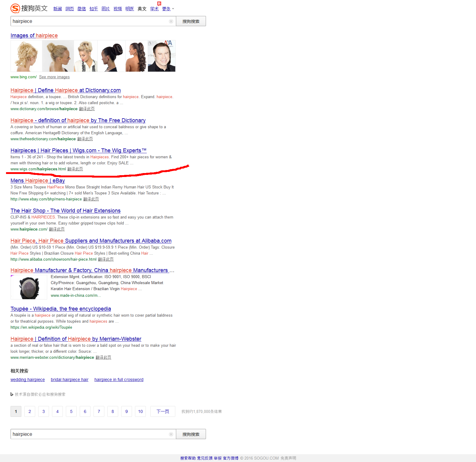Click 下一页 next page button
The width and height of the screenshot is (476, 462).
(163, 411)
